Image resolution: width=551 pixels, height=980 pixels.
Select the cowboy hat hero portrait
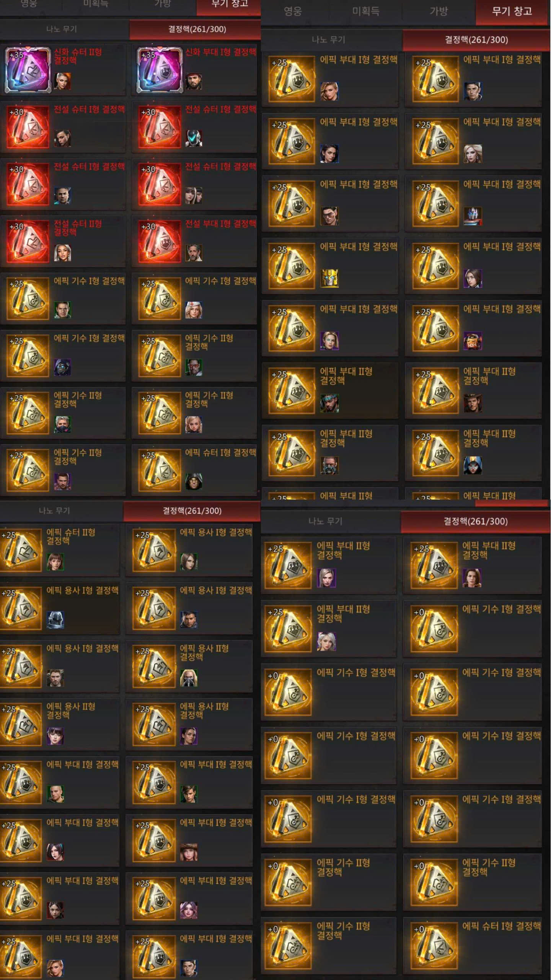tap(473, 403)
